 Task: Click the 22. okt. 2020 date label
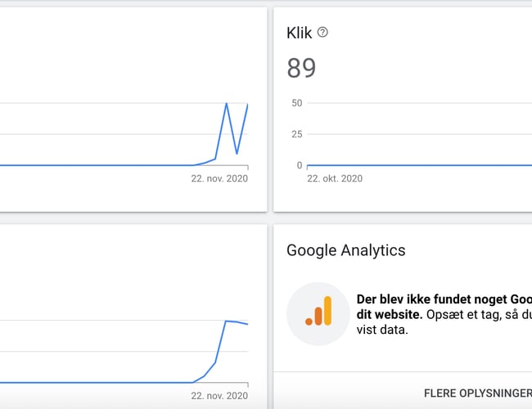[334, 178]
